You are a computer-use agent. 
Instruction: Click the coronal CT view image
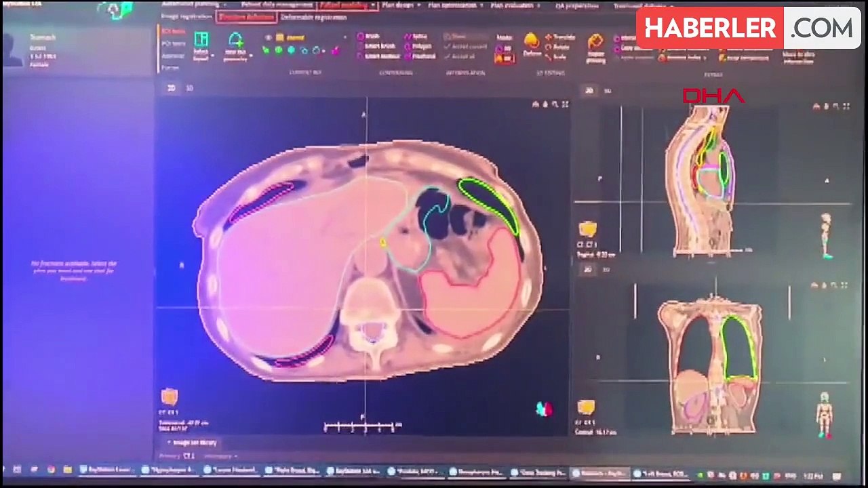(711, 365)
